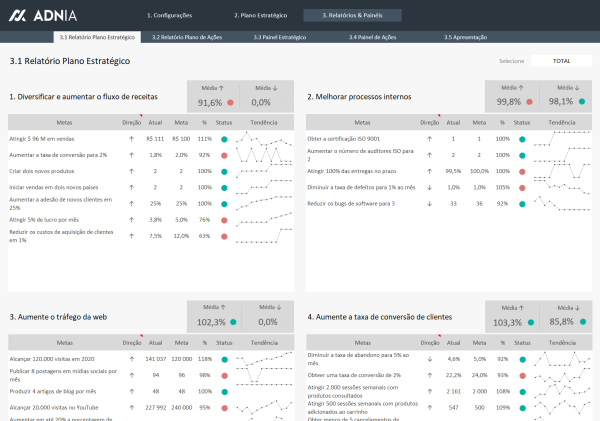Click the 102,3% average value in section 3
600x421 pixels.
211,322
